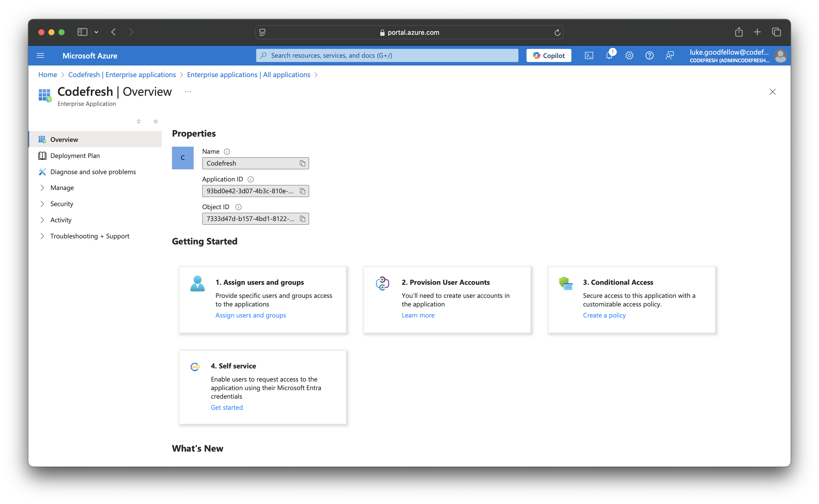Expand the Security section
The width and height of the screenshot is (819, 504).
click(62, 204)
